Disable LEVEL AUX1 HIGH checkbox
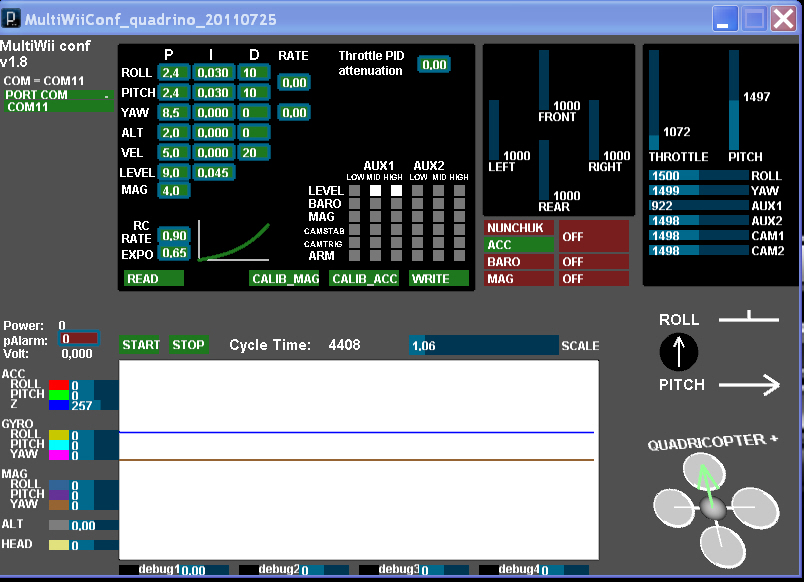This screenshot has height=582, width=804. pos(396,190)
